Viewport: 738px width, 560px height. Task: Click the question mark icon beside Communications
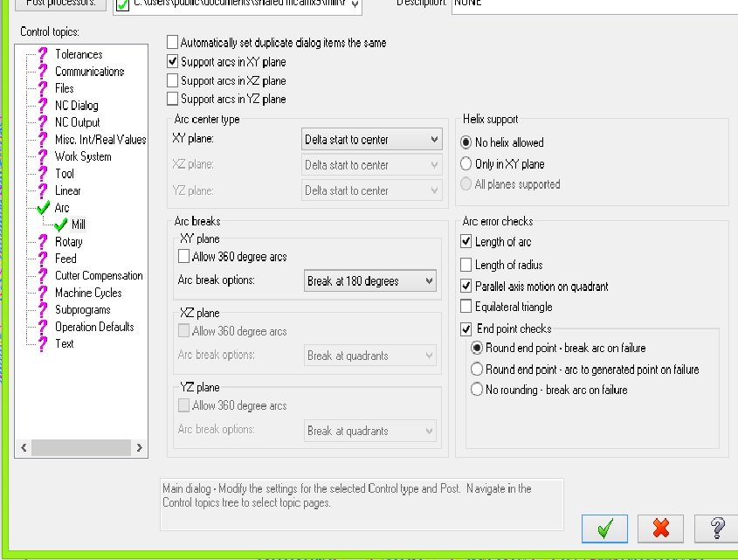[x=43, y=72]
